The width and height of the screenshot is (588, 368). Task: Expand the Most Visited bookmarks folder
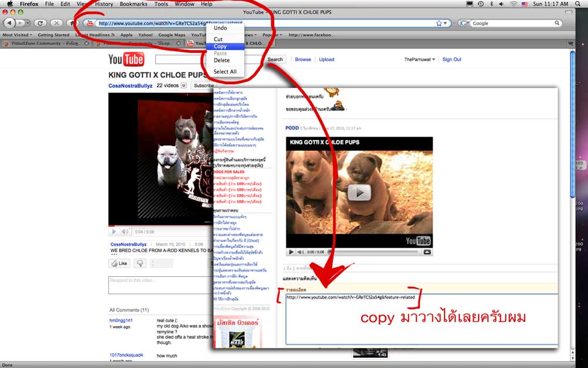point(17,35)
